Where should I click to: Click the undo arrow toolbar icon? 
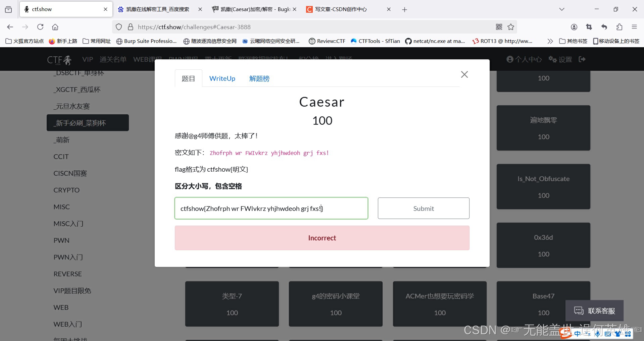coord(604,27)
